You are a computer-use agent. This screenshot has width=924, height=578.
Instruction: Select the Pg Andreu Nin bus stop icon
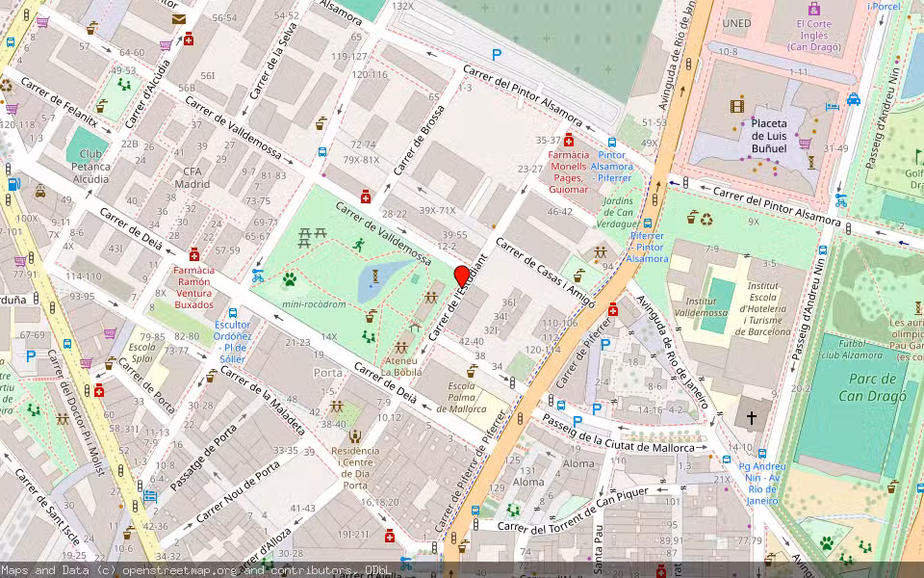pyautogui.click(x=762, y=454)
